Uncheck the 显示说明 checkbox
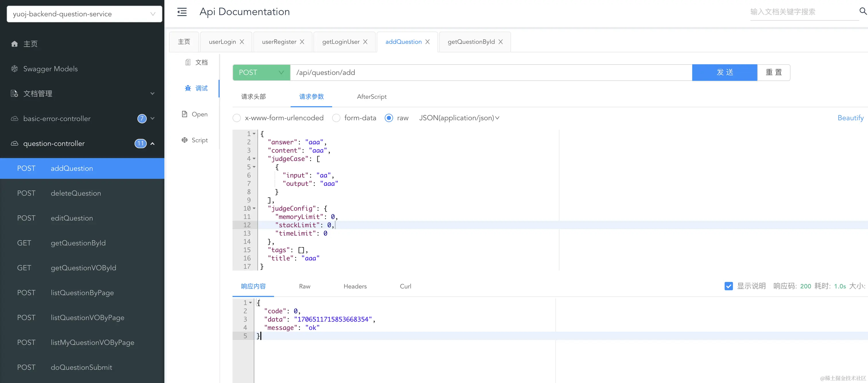 (x=728, y=286)
